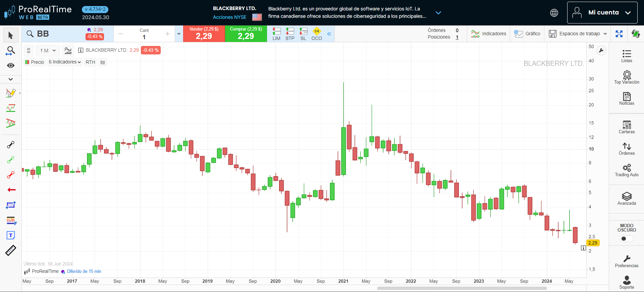The height and width of the screenshot is (292, 644).
Task: Select the OCO order type
Action: tap(317, 34)
